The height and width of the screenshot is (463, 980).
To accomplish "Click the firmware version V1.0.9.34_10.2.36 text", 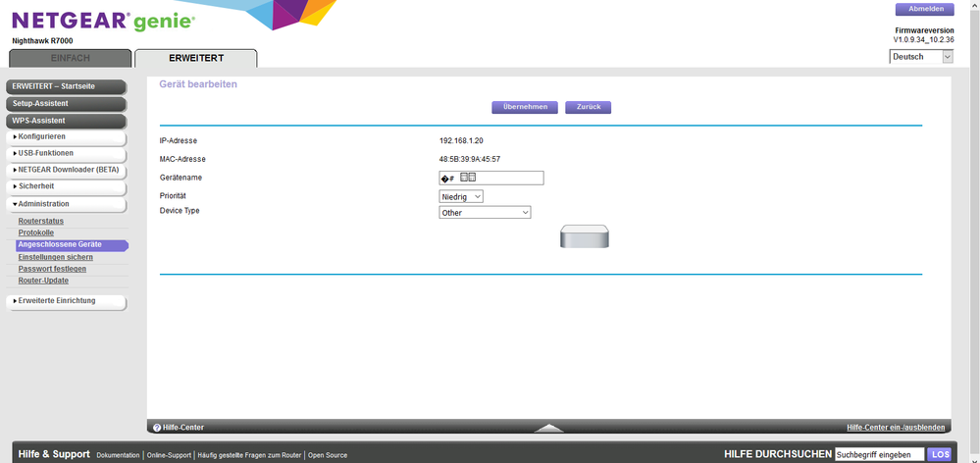I will point(923,40).
